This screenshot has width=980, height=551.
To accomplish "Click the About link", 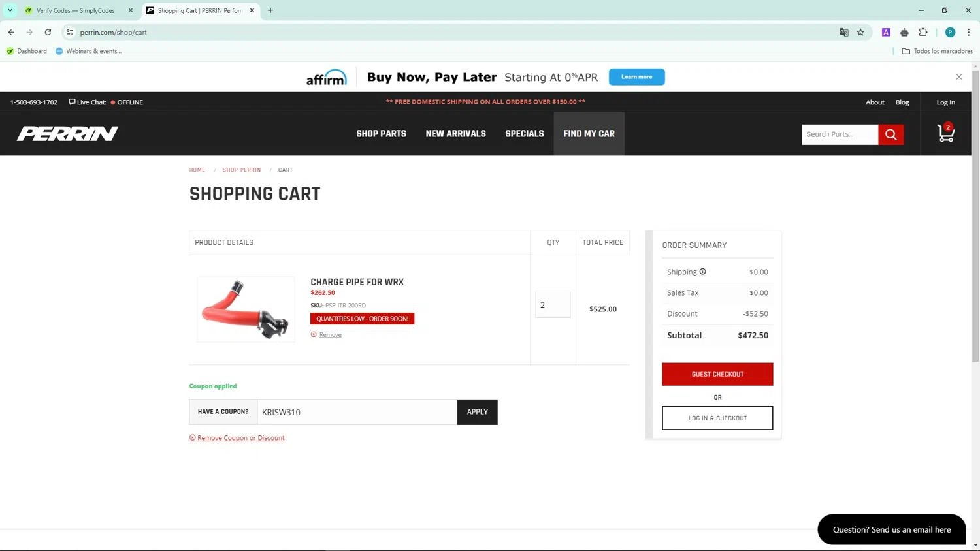I will [875, 102].
